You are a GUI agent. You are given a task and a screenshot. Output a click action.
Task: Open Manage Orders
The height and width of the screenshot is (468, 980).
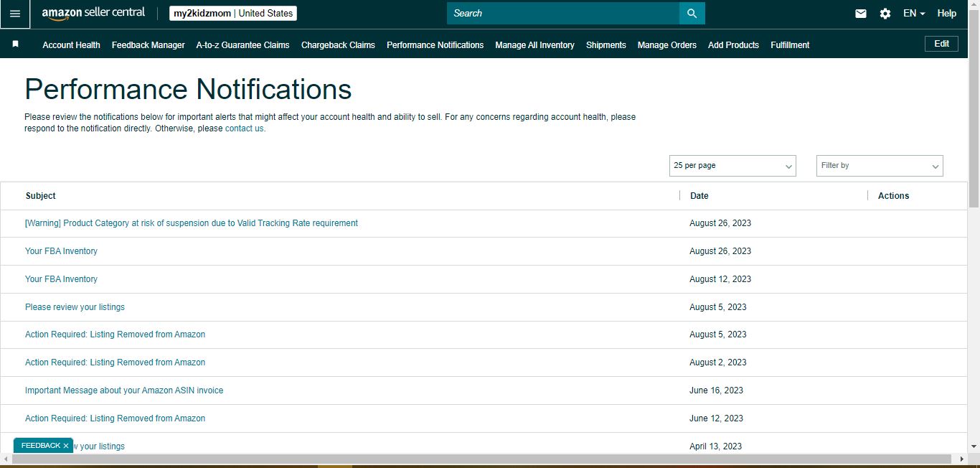coord(667,45)
